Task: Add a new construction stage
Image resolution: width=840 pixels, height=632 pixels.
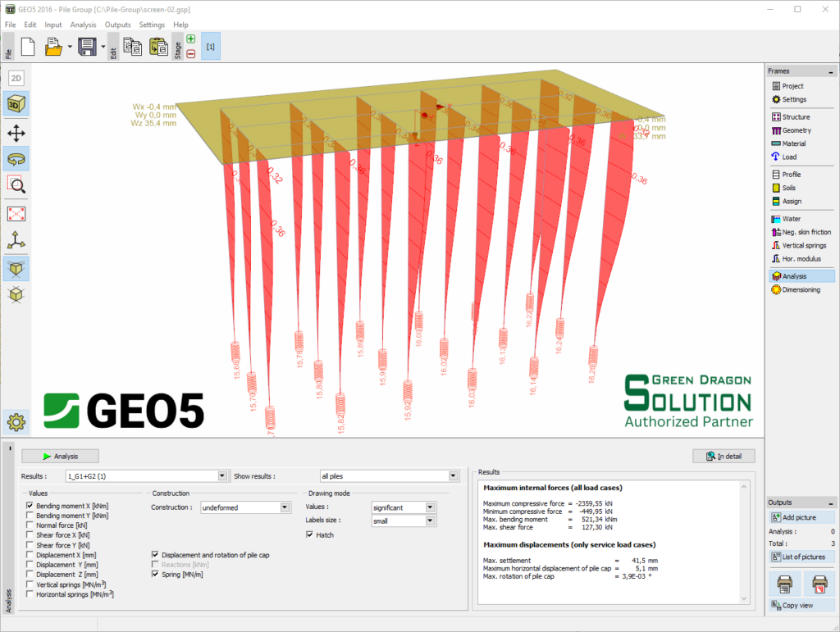Action: pos(190,39)
